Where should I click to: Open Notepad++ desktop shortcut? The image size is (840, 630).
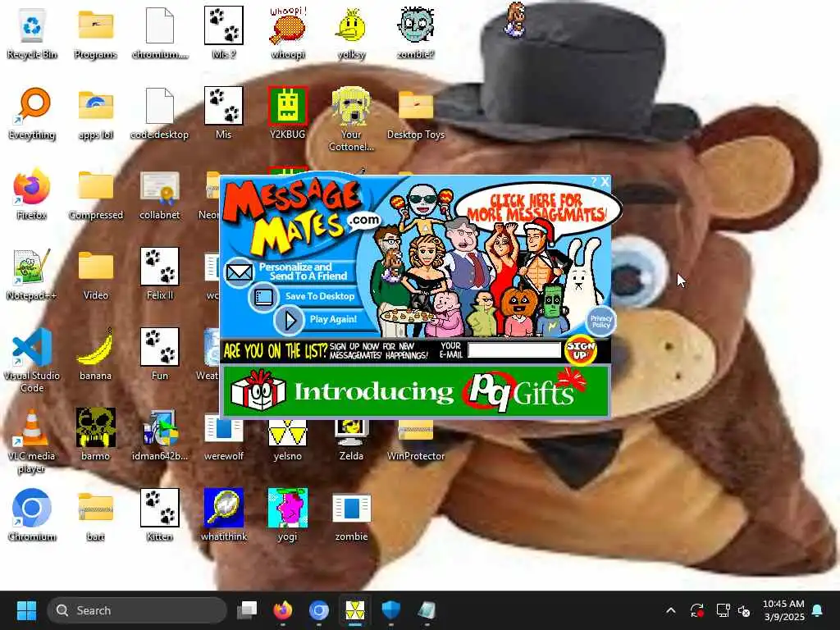click(32, 274)
